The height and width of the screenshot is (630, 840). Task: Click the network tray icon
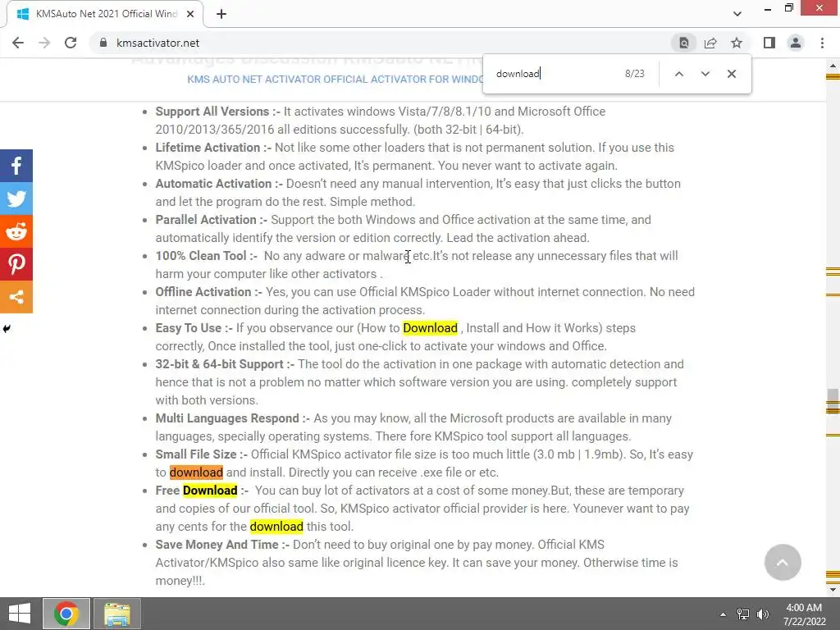(743, 614)
